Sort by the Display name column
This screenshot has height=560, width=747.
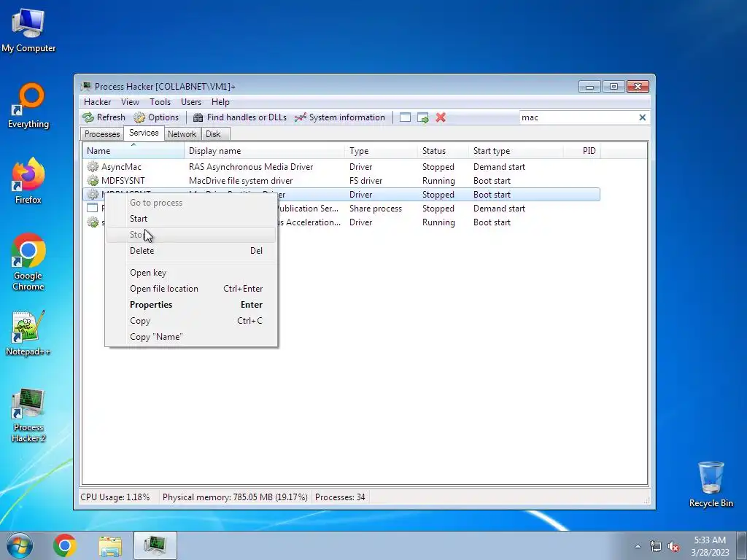pos(264,150)
